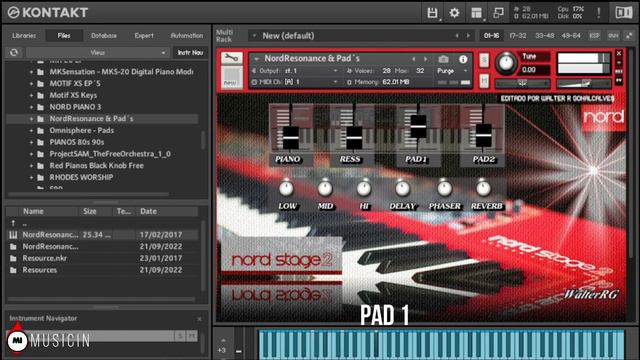Open the View dropdown in browser
This screenshot has width=640, height=360.
(x=98, y=53)
